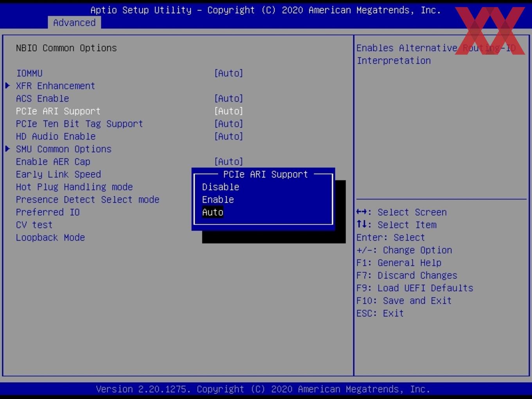Click the Select Screen arrows hint
Screen dimensions: 532x399
point(401,212)
